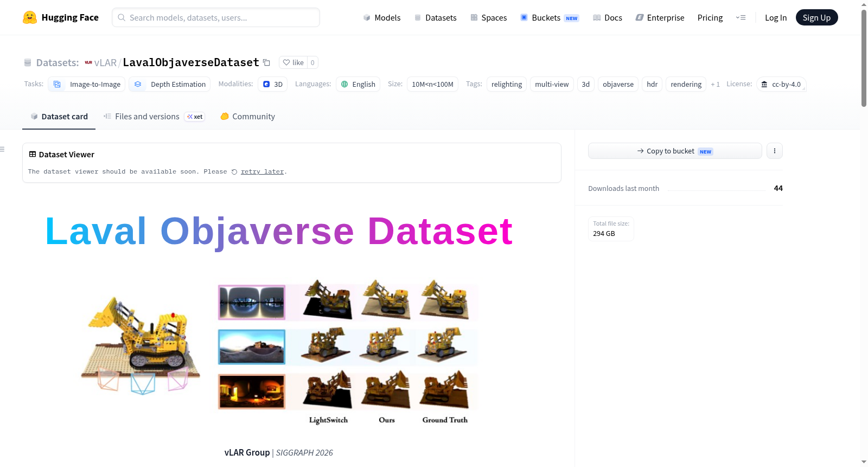Select the multi-view tag
The width and height of the screenshot is (868, 467).
[552, 84]
